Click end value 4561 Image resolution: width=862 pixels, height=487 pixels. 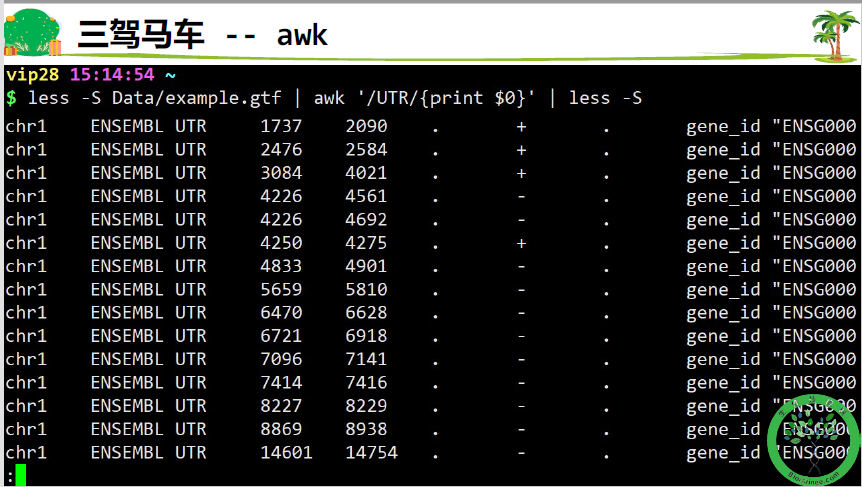click(x=366, y=196)
